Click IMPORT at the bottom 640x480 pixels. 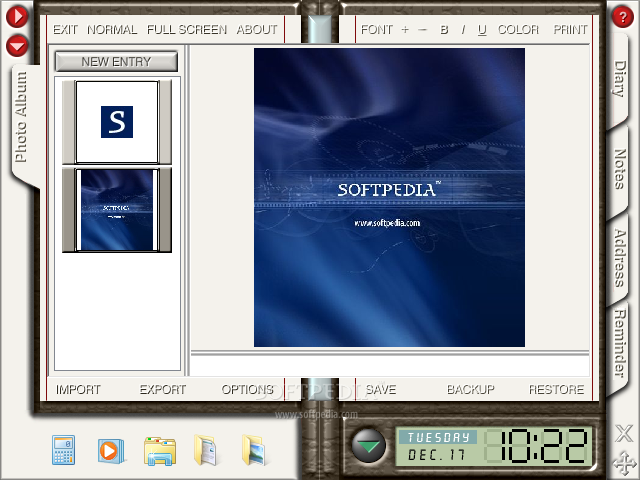pyautogui.click(x=78, y=389)
